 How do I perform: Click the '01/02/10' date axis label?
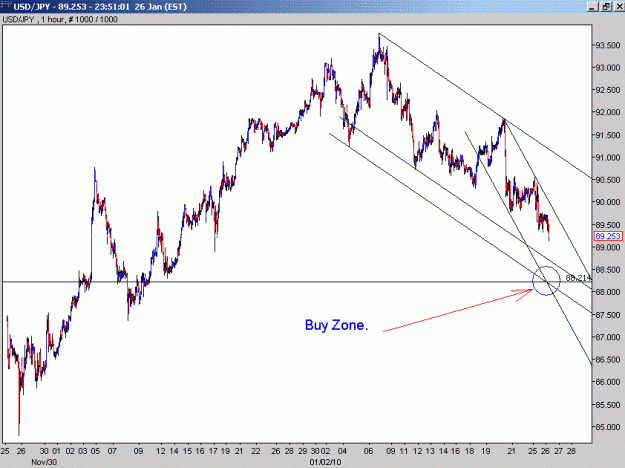(325, 462)
